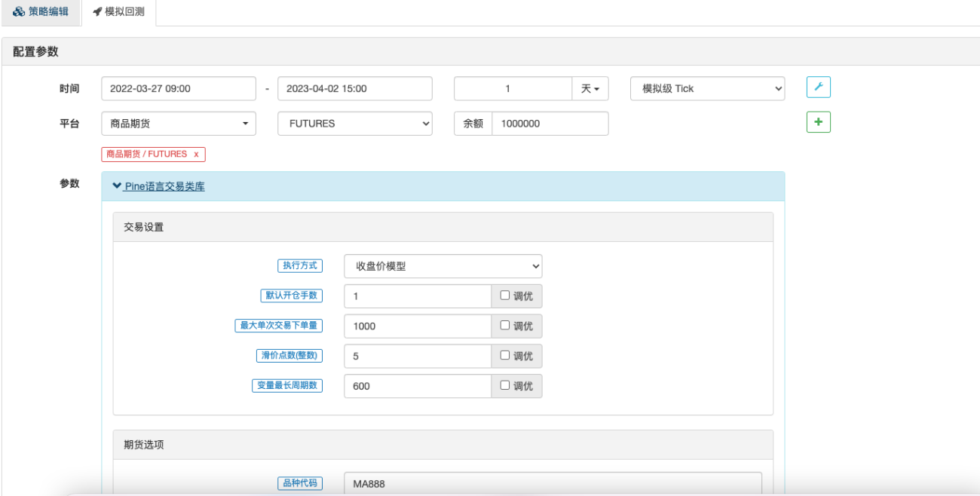Click the Pine语言交易类库 link
980x496 pixels.
click(x=164, y=186)
